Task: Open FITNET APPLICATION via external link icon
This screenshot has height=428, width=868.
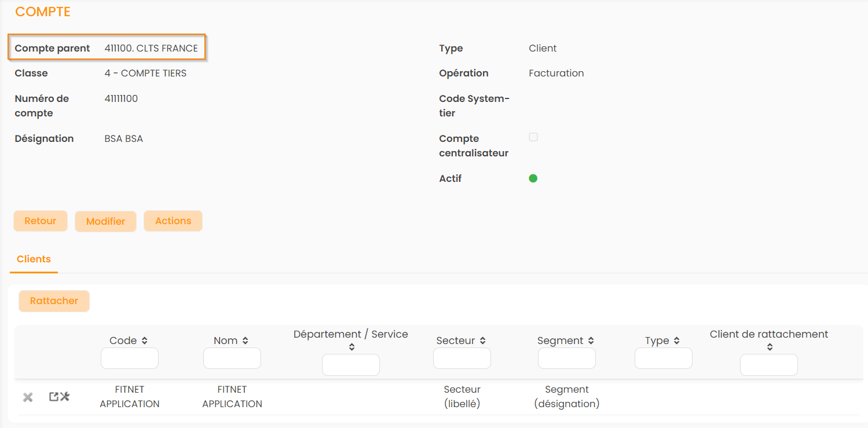Action: (x=54, y=397)
